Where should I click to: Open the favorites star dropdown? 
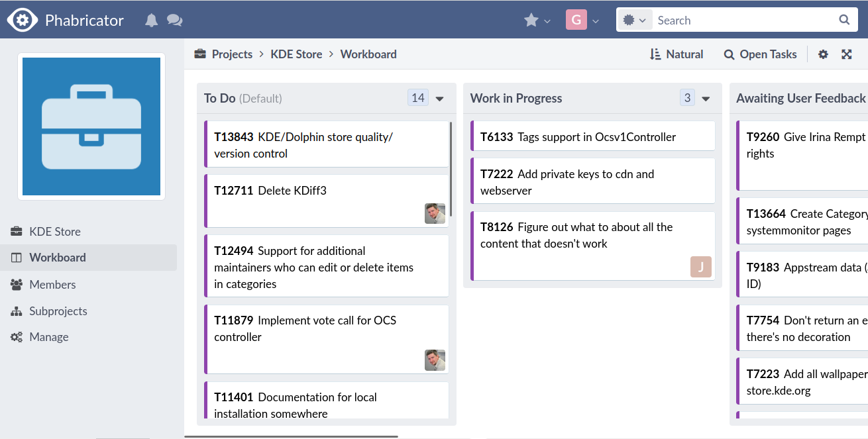tap(537, 21)
